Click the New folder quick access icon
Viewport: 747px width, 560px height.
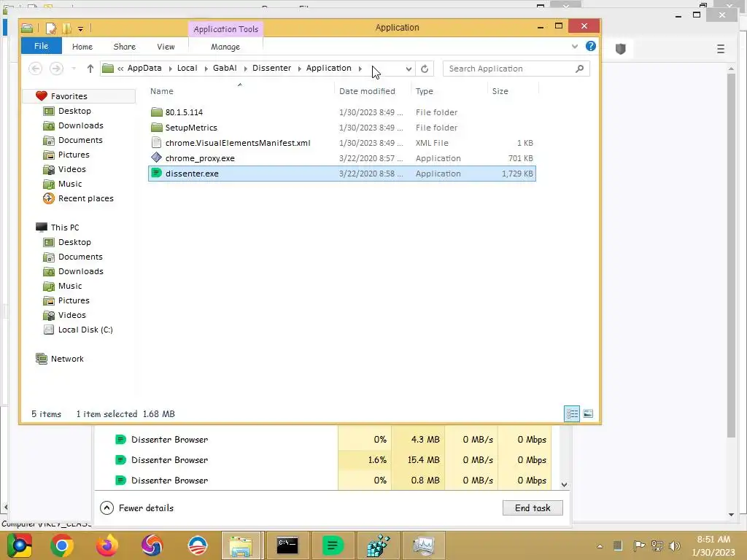point(66,28)
